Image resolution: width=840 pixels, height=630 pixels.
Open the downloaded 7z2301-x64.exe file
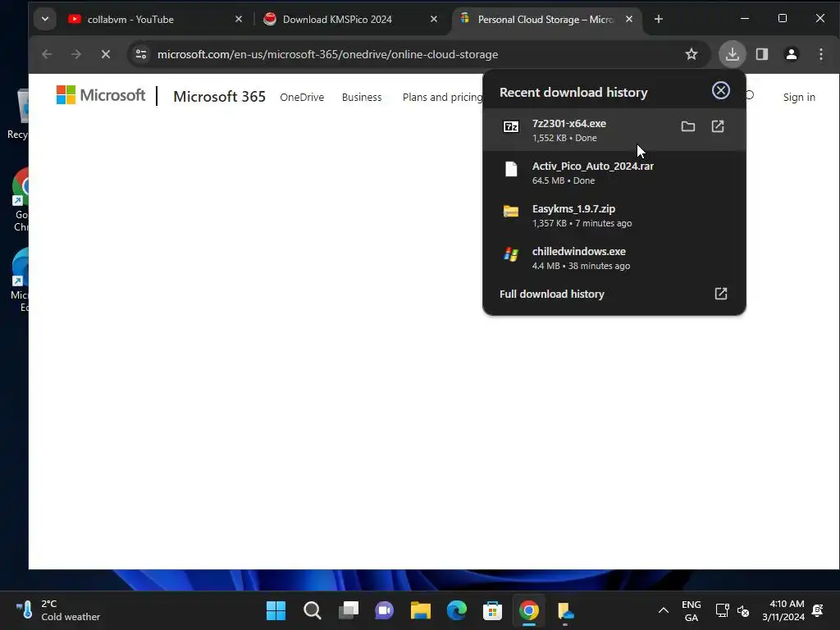(x=614, y=130)
